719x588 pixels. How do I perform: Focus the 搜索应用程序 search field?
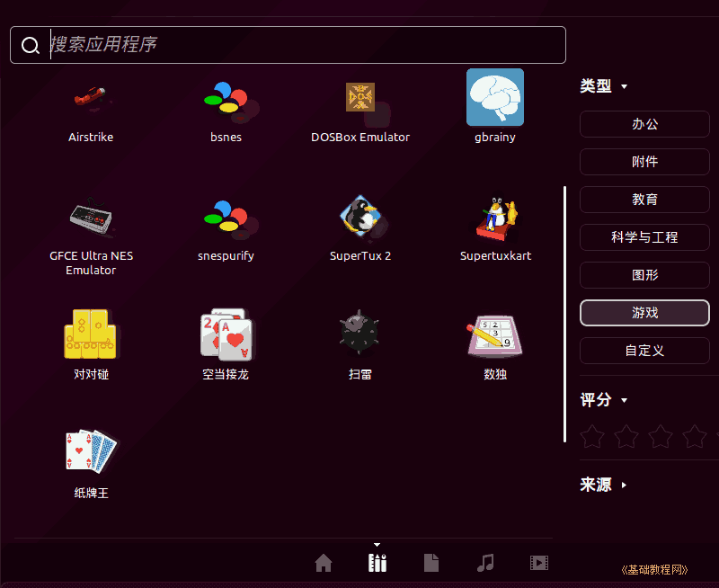288,45
